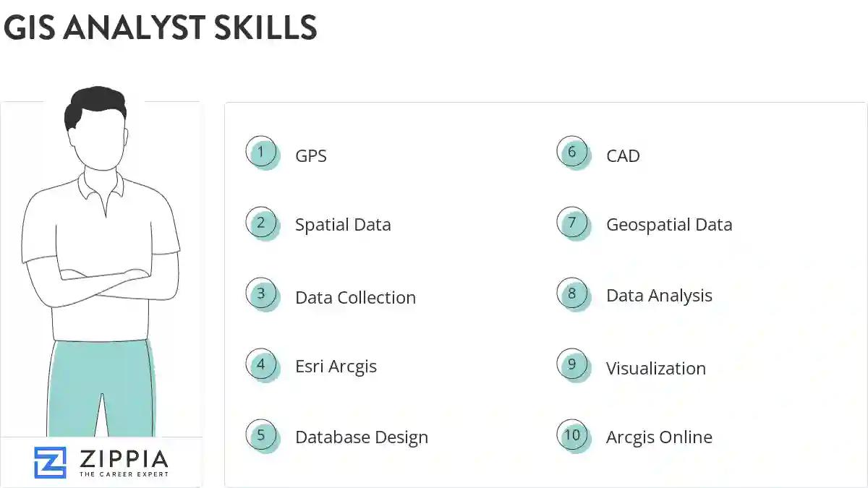Click the number 10 circle badge
Viewport: 868px width, 488px height.
point(572,435)
